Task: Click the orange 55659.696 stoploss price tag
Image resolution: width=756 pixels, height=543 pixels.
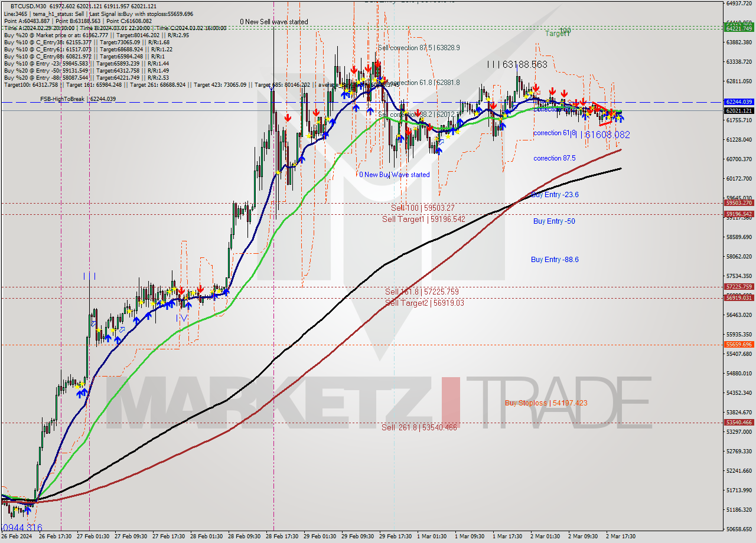Action: (739, 345)
